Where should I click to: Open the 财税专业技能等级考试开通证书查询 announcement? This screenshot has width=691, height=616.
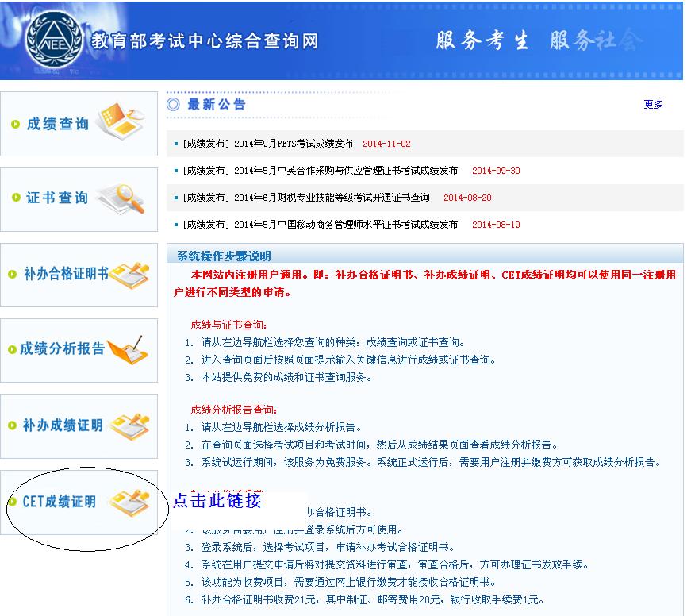306,198
